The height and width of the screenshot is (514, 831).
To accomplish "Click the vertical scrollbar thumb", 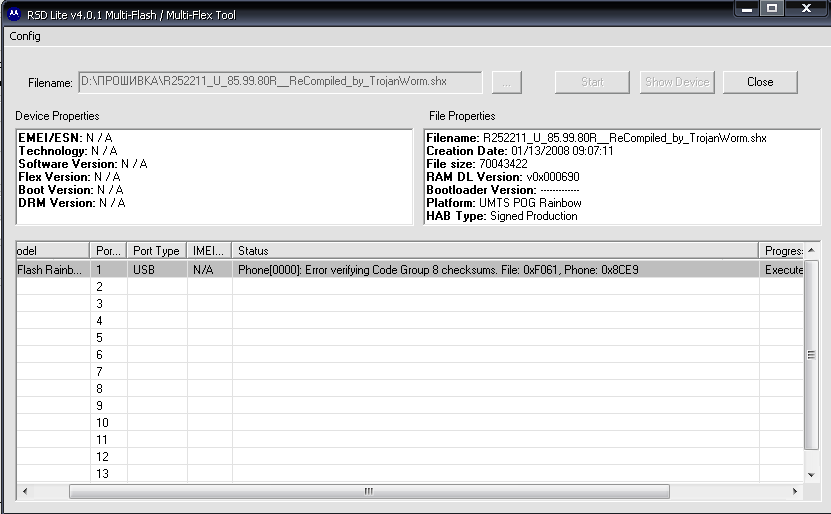I will tap(811, 355).
